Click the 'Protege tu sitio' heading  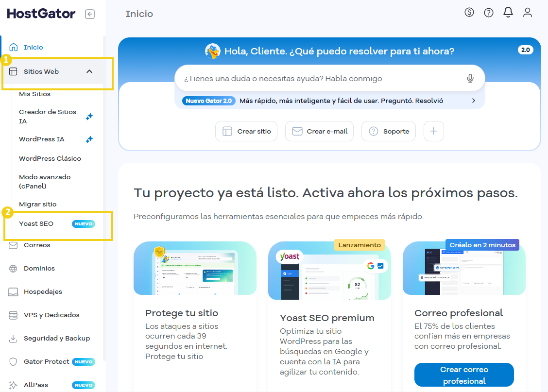(182, 313)
